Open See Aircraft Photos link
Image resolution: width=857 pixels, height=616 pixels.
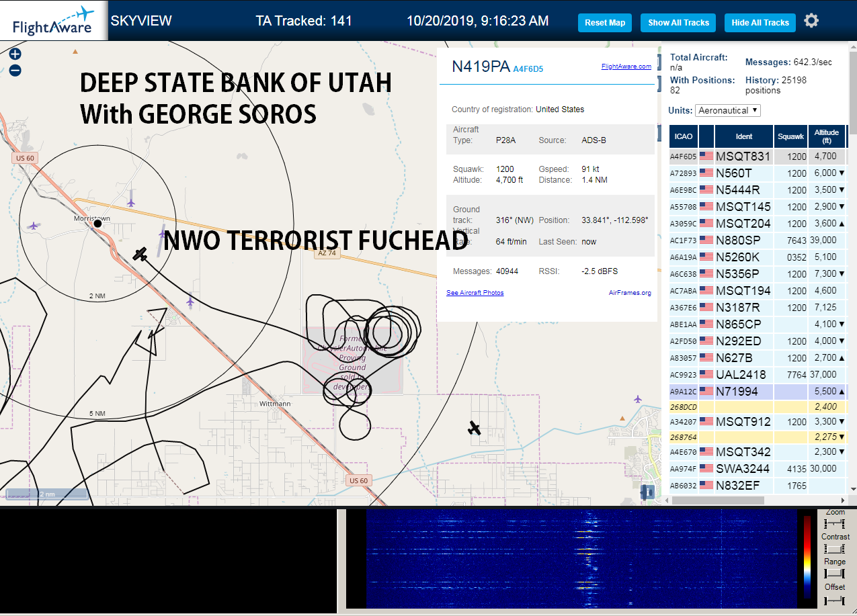tap(475, 293)
